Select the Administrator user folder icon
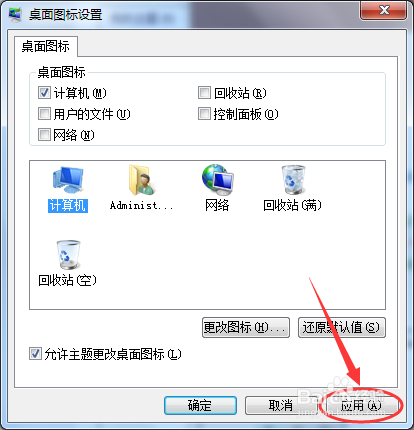The image size is (414, 430). pos(142,180)
